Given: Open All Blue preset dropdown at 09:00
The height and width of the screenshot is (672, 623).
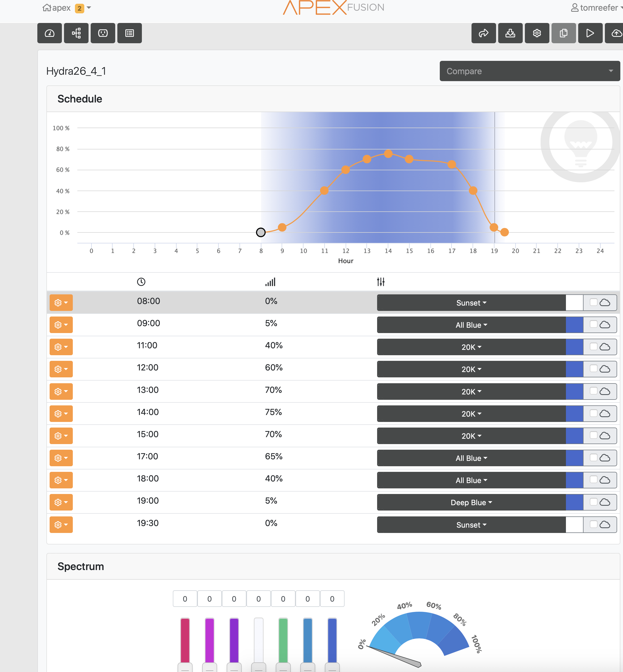Looking at the screenshot, I should tap(471, 325).
